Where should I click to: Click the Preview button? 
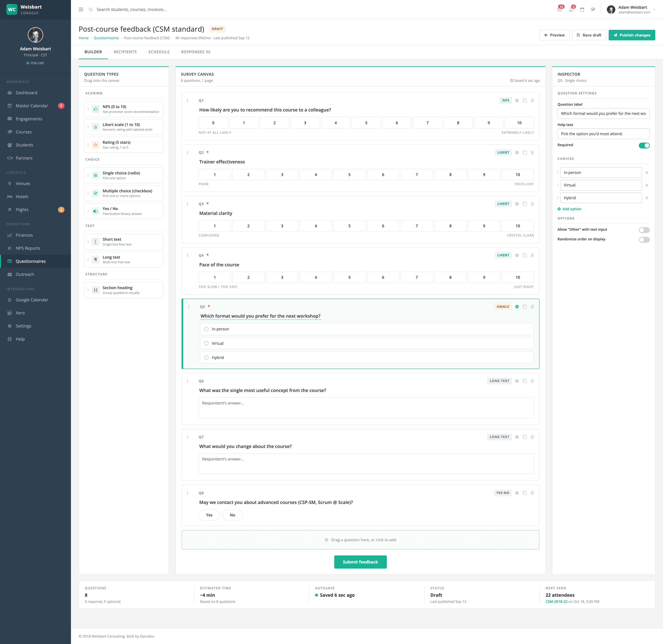(554, 35)
